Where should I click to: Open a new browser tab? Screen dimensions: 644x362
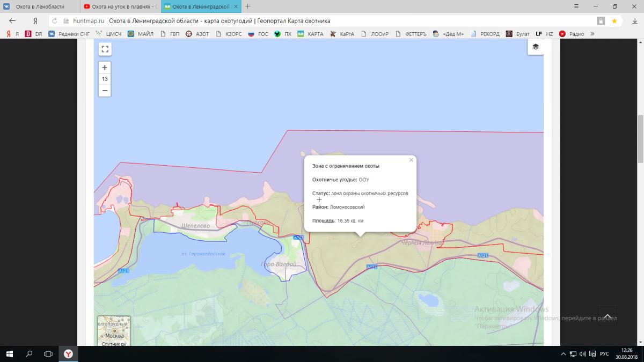(x=247, y=6)
